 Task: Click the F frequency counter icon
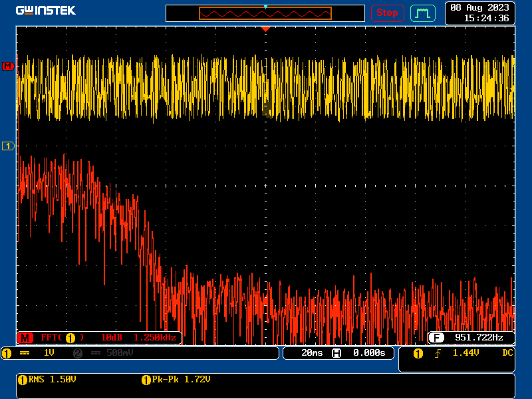tap(436, 338)
